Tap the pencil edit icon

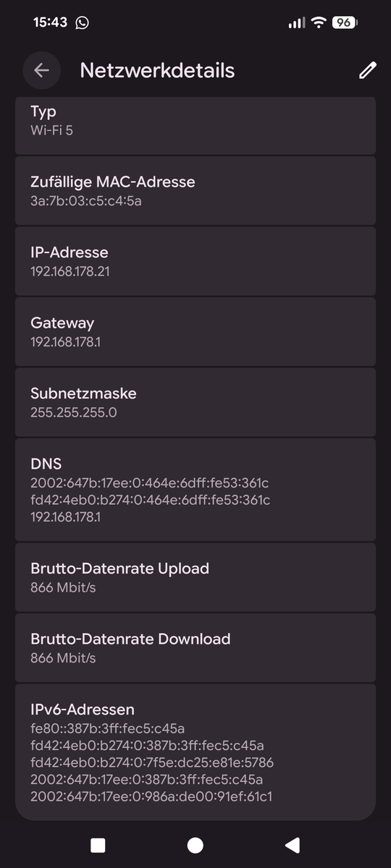[x=368, y=70]
